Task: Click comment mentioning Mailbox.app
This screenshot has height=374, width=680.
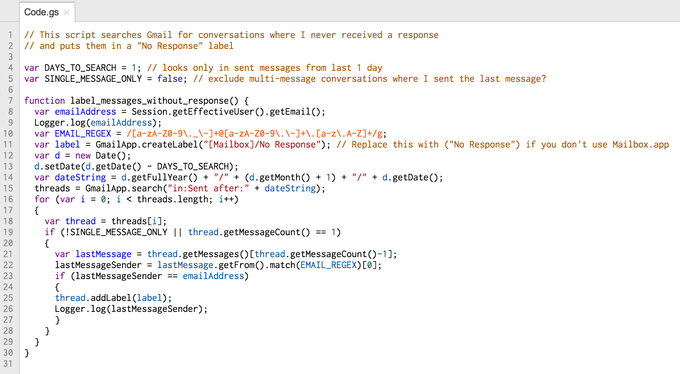Action: [x=503, y=144]
